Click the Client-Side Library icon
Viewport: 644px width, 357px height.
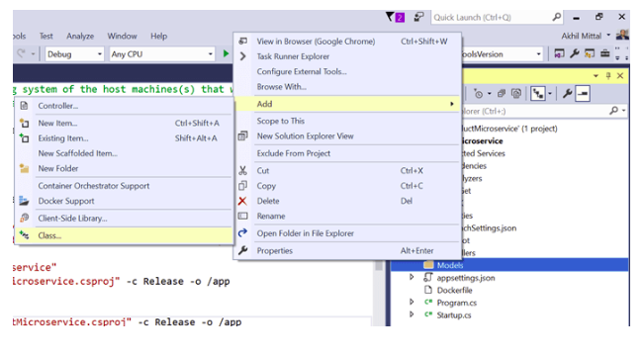click(x=24, y=218)
